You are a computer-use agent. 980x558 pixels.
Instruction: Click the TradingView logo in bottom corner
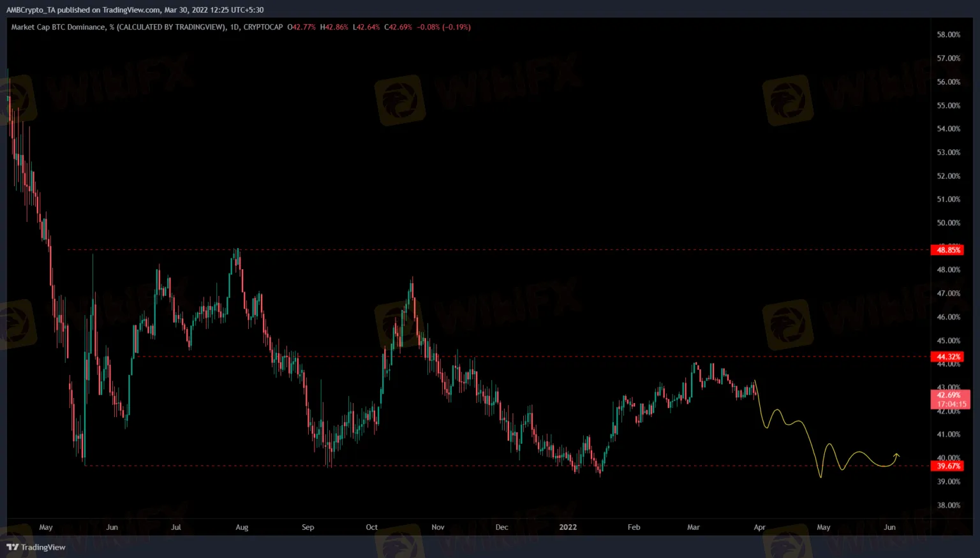36,547
